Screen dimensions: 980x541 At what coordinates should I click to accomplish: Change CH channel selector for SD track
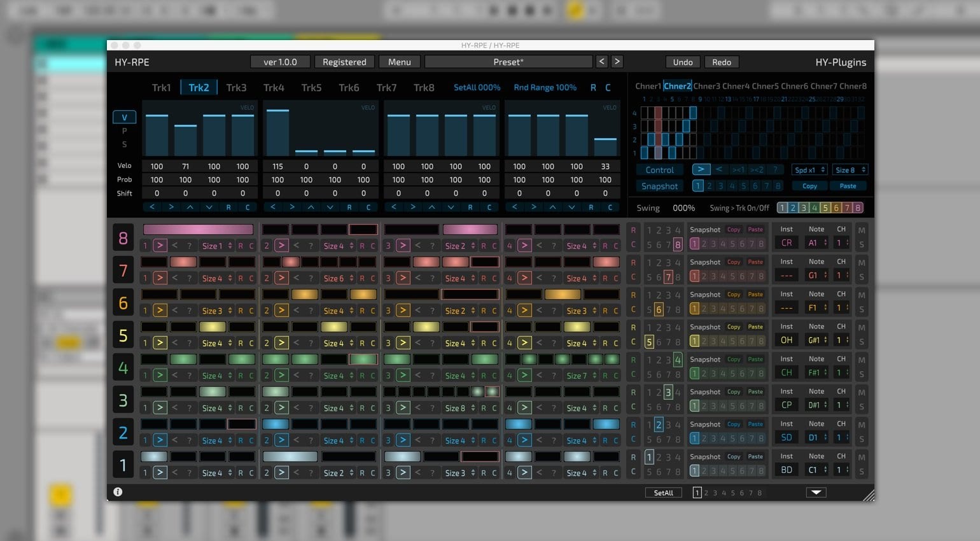pyautogui.click(x=842, y=437)
